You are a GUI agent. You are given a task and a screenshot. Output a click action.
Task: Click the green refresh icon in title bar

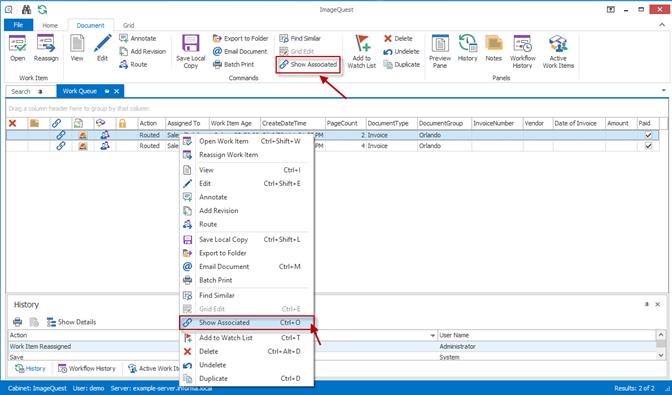point(42,9)
